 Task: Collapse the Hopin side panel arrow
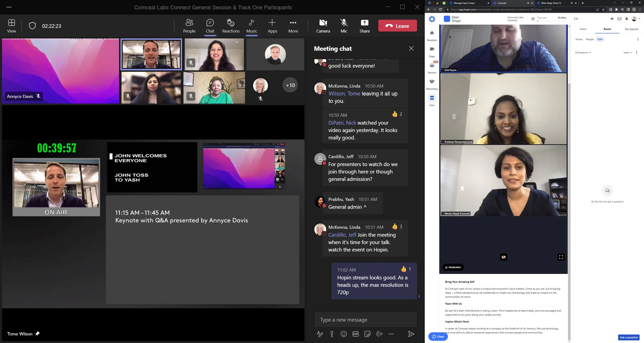point(576,19)
